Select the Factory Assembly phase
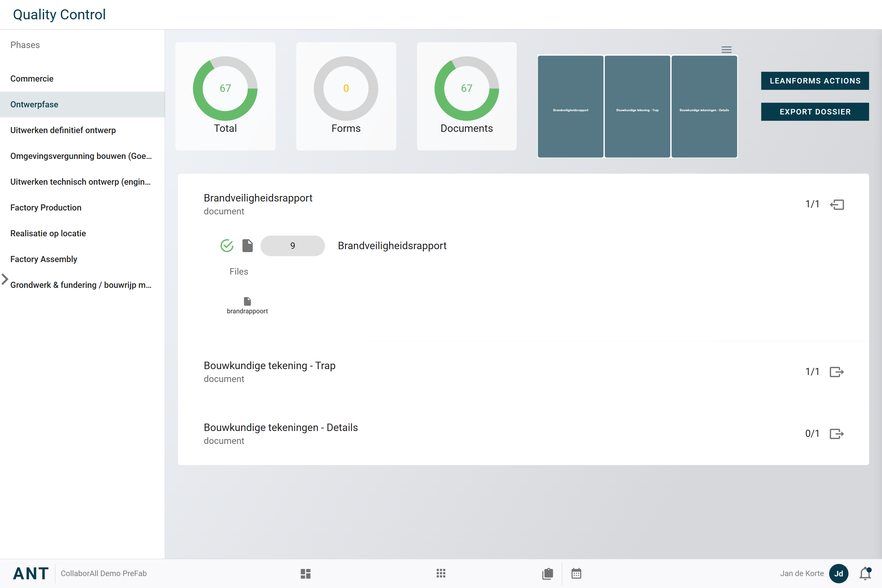Viewport: 882px width, 588px height. [x=83, y=259]
